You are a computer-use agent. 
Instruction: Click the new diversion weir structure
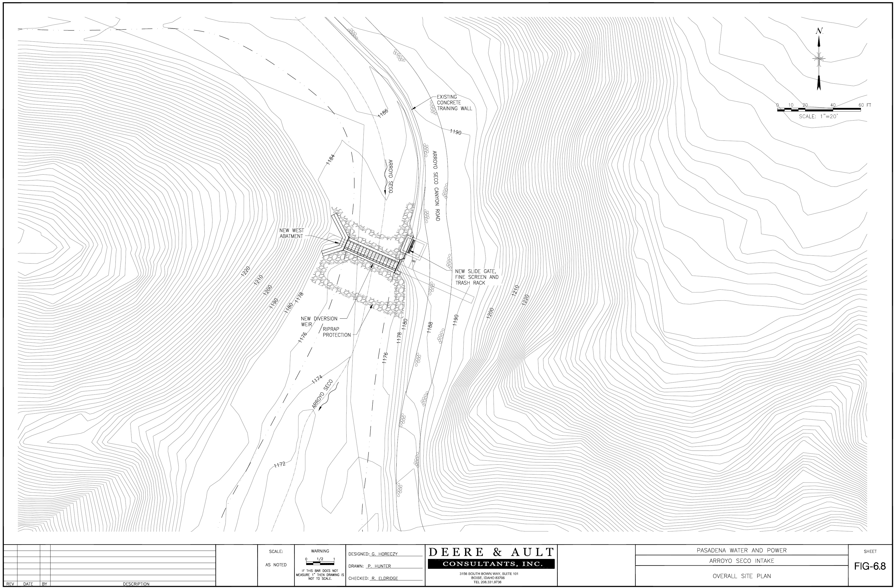coord(372,254)
